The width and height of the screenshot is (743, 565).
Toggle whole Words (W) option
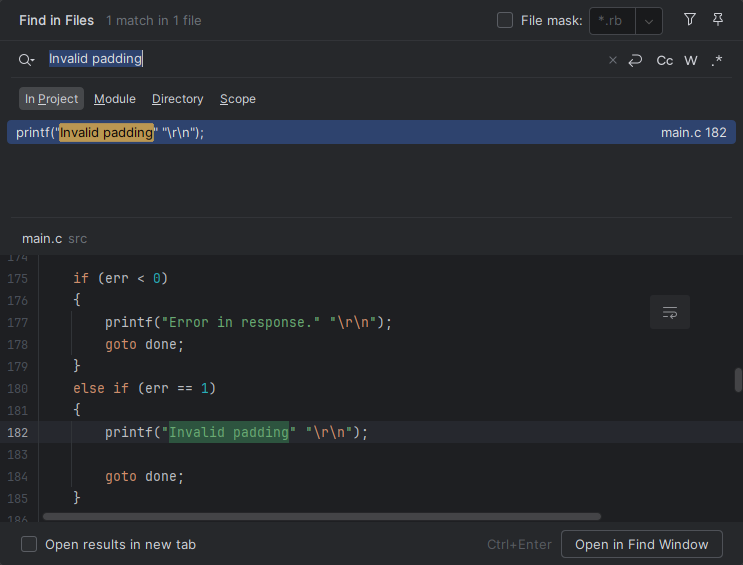[x=691, y=60]
